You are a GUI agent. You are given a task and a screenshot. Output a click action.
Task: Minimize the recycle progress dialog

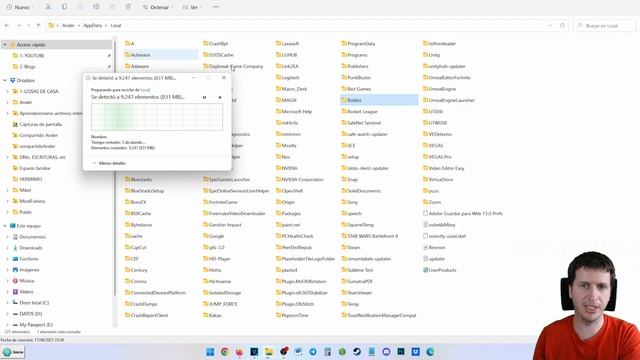tap(194, 78)
